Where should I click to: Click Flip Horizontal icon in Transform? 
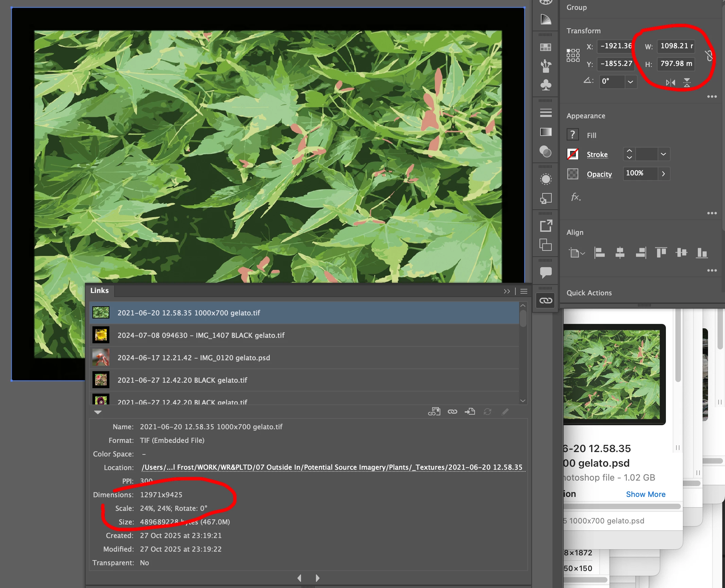tap(670, 83)
